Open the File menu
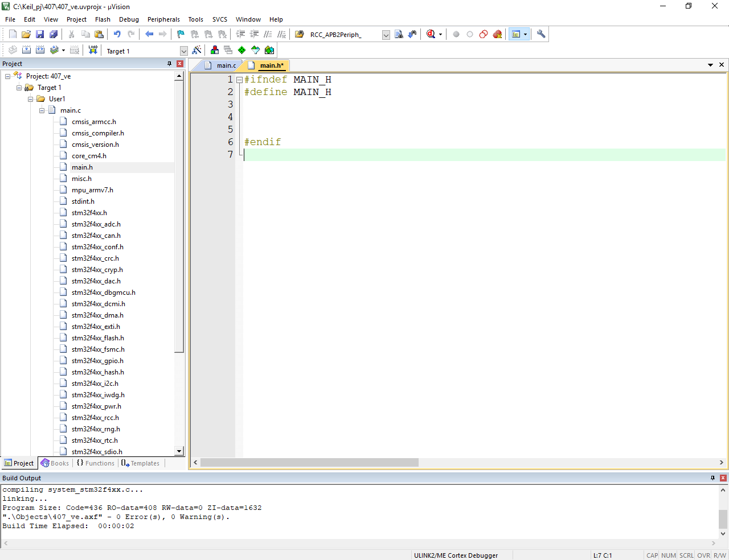 click(10, 19)
